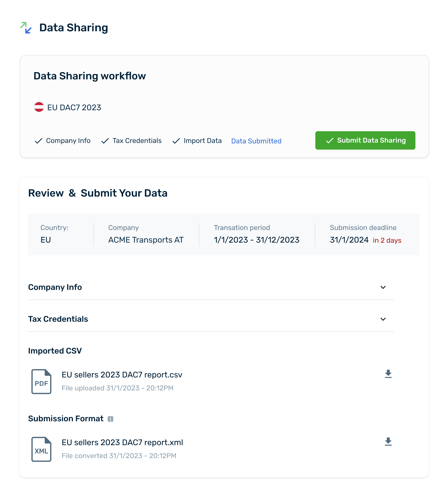
Task: Click the red 'in 2 days' deadline warning
Action: click(387, 240)
